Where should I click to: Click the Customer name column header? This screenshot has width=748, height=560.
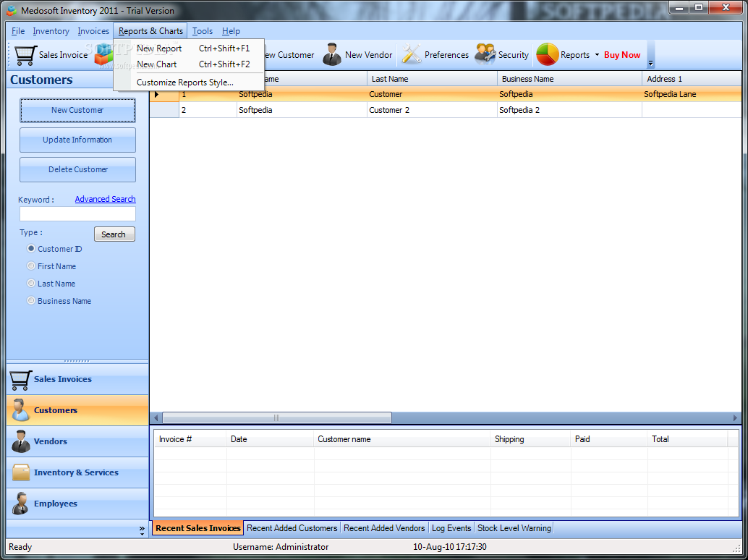coord(402,439)
